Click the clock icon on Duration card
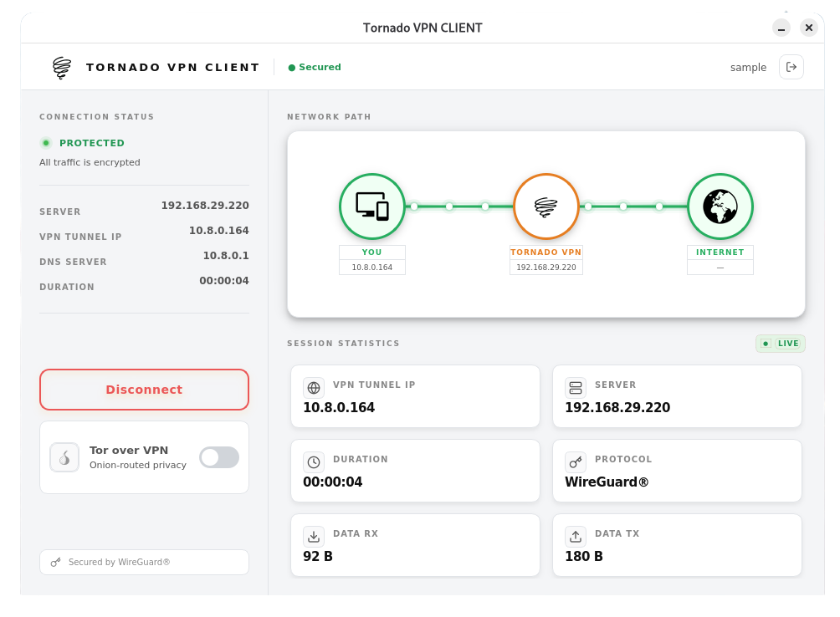840x617 pixels. tap(313, 461)
